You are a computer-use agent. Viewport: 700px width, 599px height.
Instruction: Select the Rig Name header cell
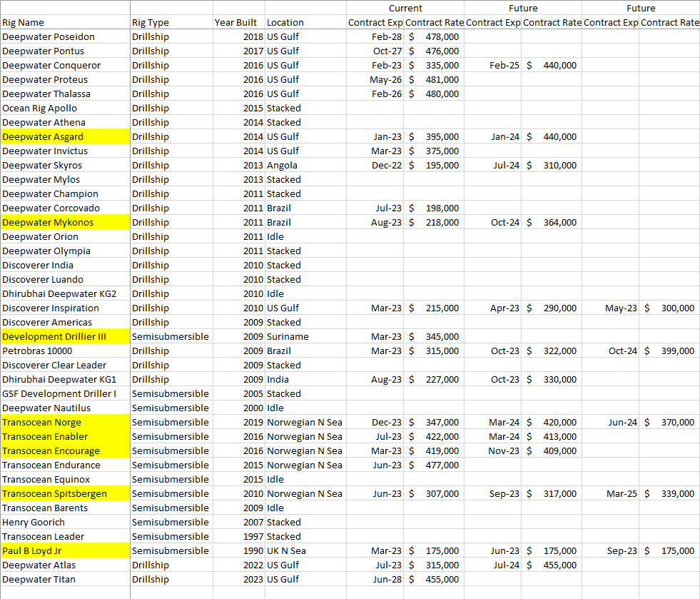[x=65, y=22]
